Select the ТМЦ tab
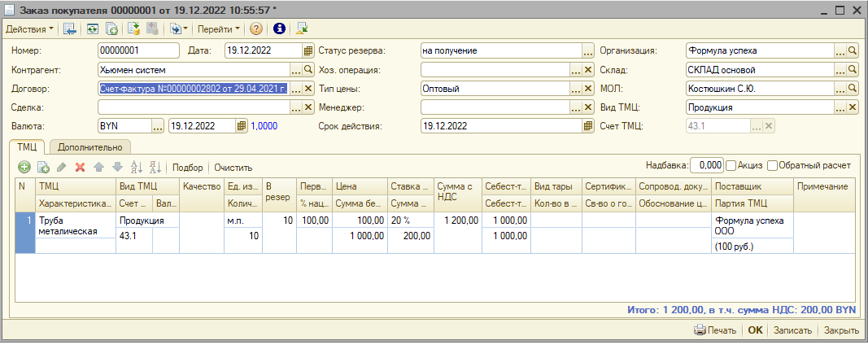Screen dimensions: 868x345 pos(28,147)
